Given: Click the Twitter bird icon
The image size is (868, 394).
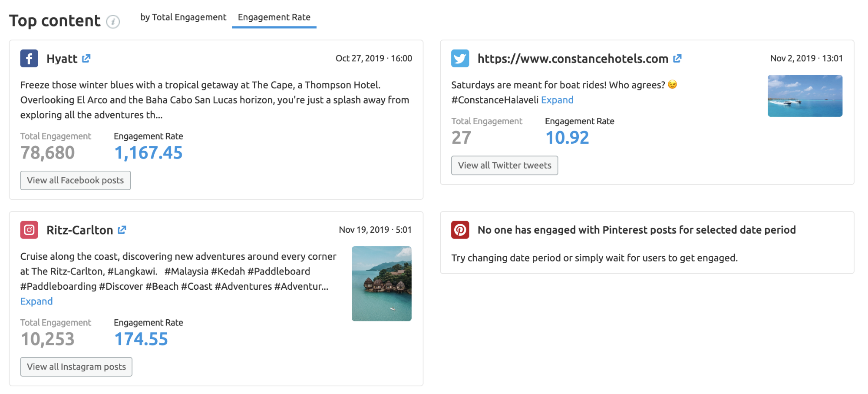Looking at the screenshot, I should [460, 58].
